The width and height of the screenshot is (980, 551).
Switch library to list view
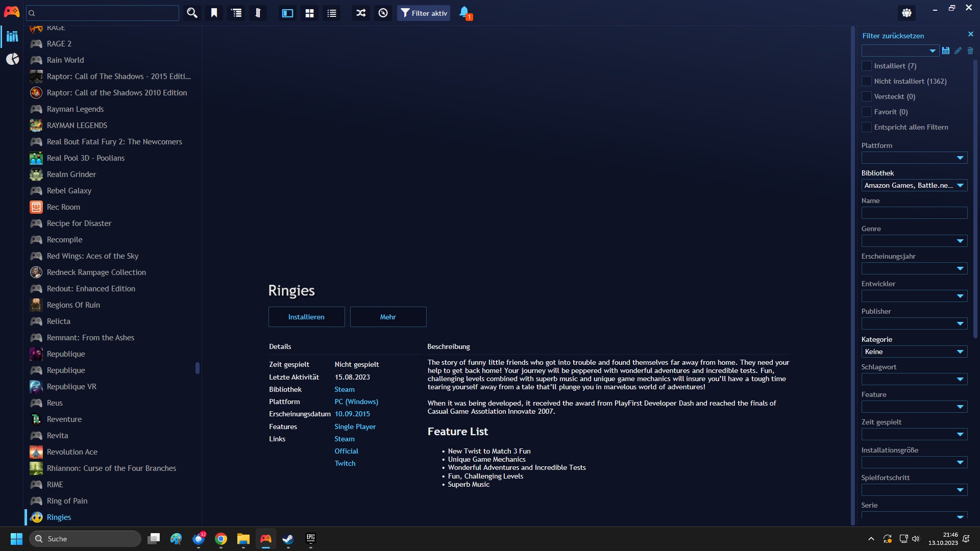331,13
